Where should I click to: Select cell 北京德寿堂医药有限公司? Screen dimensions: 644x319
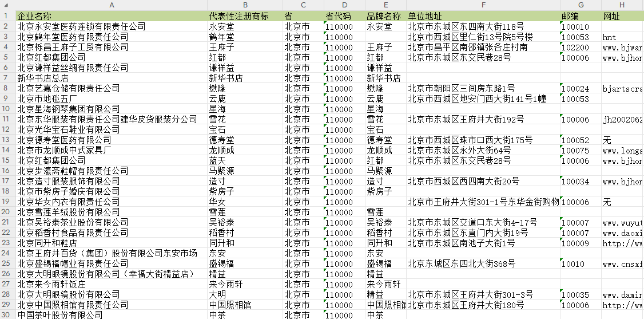112,140
